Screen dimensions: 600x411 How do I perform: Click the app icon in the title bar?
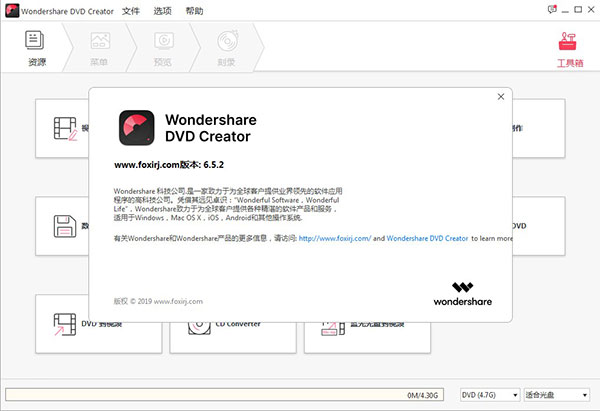pos(12,11)
